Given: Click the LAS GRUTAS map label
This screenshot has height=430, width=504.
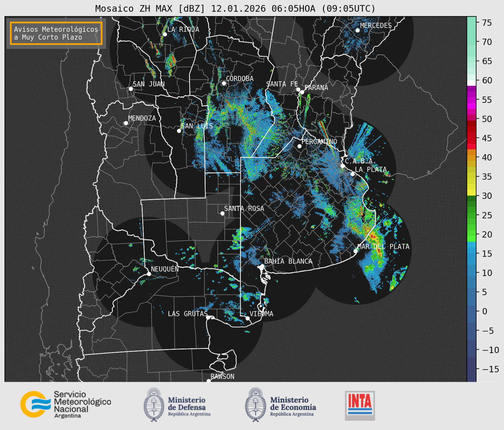Looking at the screenshot, I should click(x=188, y=314).
